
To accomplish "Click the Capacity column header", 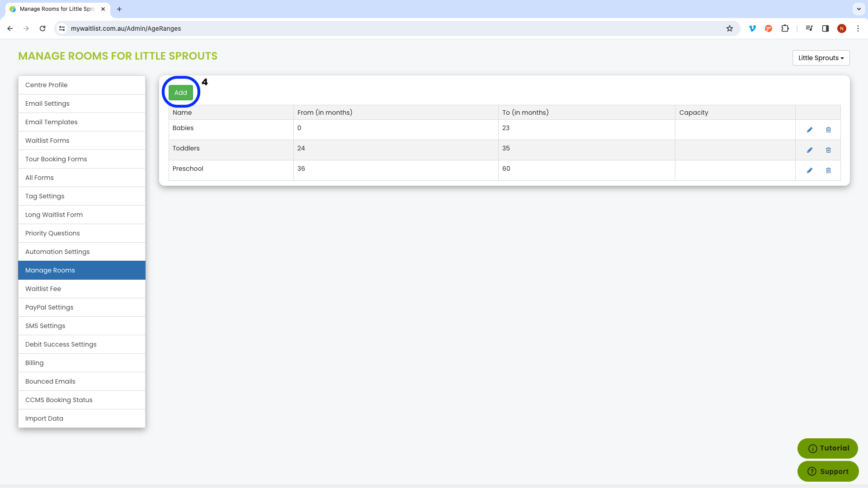I will pyautogui.click(x=735, y=113).
